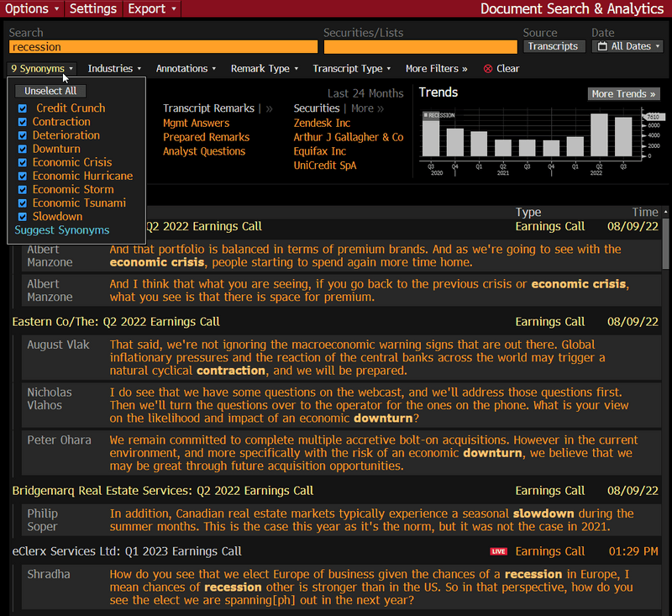672x616 pixels.
Task: Uncheck the Credit Crunch synonym
Action: pos(23,108)
